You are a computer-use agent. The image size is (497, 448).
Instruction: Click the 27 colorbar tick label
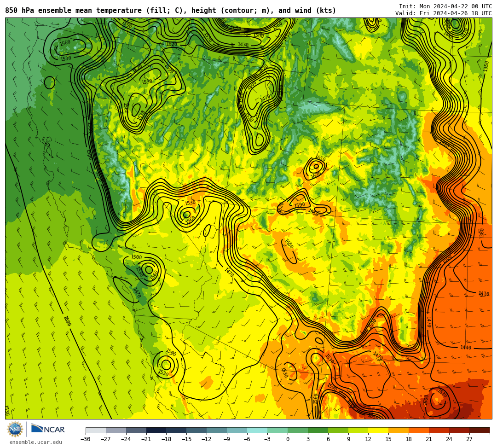[469, 439]
